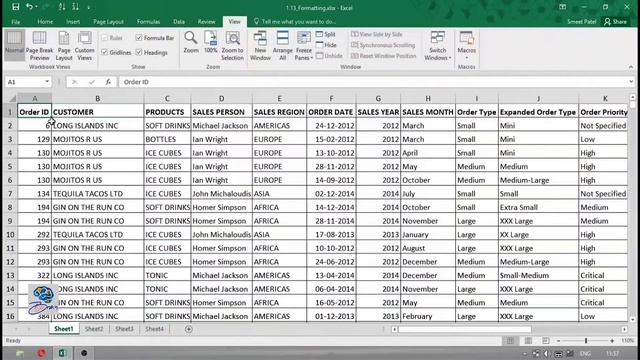The width and height of the screenshot is (640, 360).
Task: Switch to Sheet2 tab
Action: click(94, 329)
